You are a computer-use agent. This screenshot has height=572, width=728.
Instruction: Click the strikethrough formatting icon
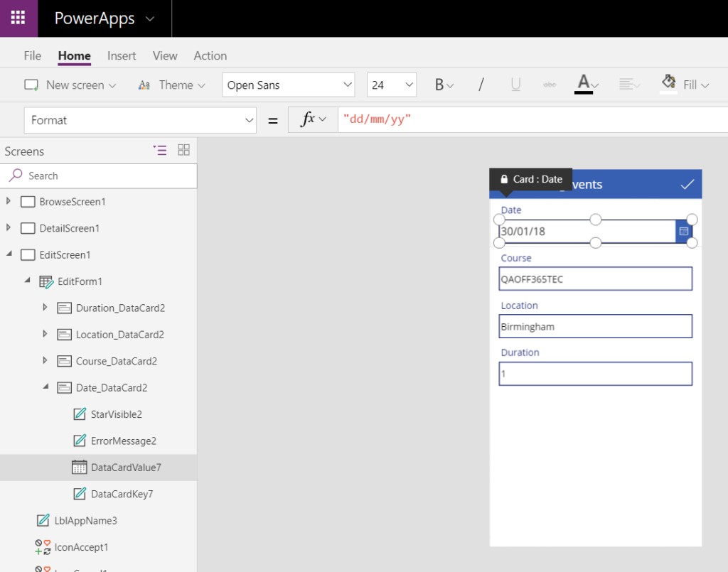pos(550,85)
